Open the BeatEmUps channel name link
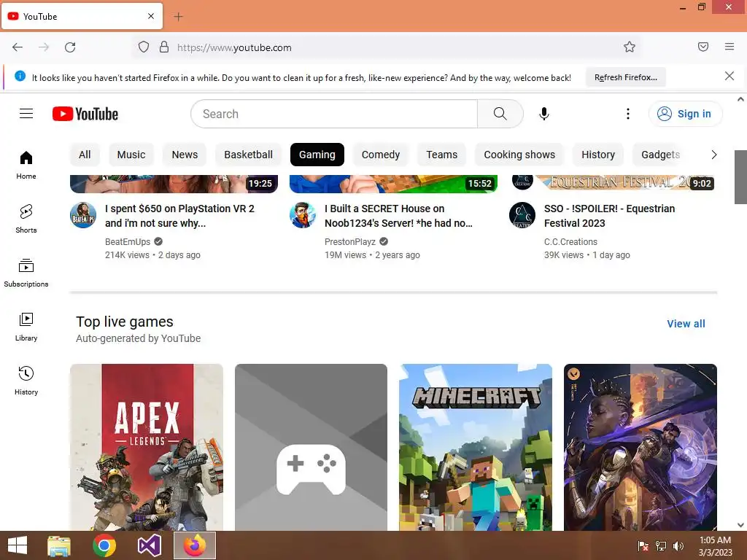This screenshot has width=747, height=560. point(128,242)
